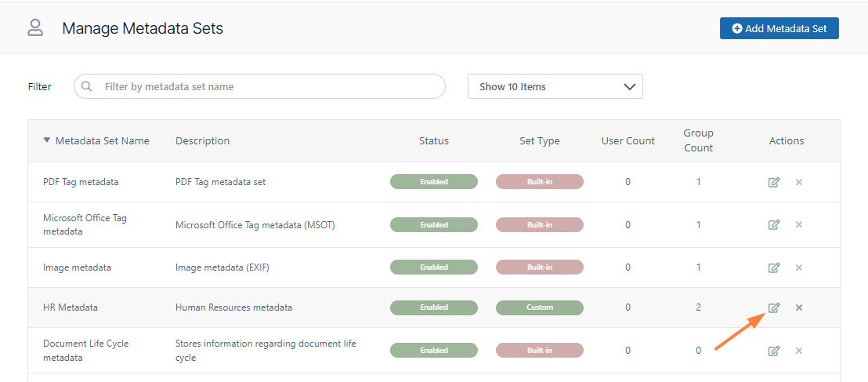Toggle Enabled status for Image metadata

tap(433, 267)
